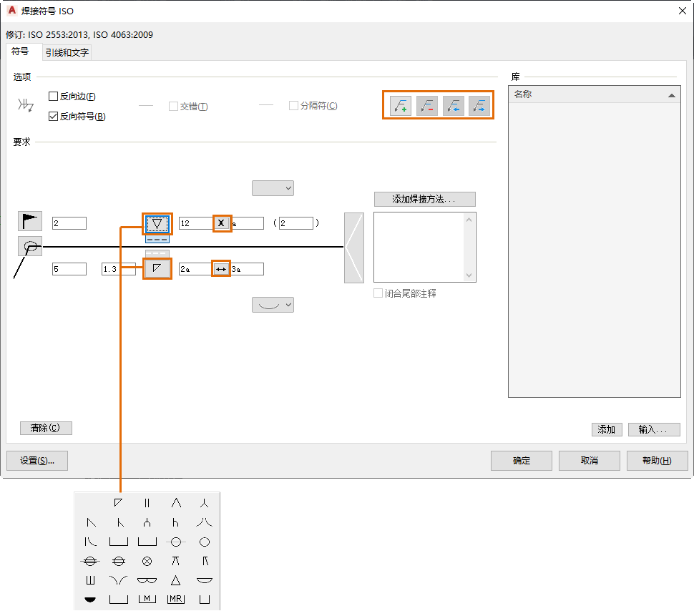The width and height of the screenshot is (694, 616).
Task: Open the lower fillet symbol button beside 1.3
Action: [157, 268]
